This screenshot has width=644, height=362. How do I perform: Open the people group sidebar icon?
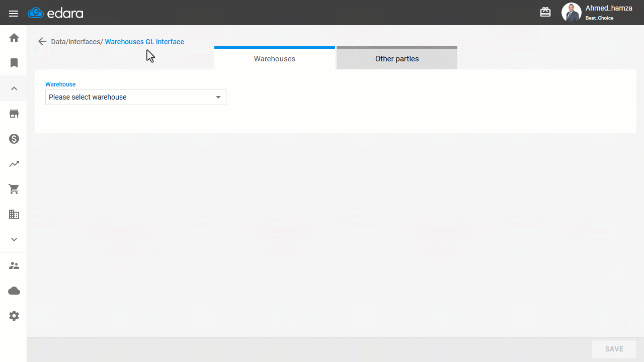14,265
